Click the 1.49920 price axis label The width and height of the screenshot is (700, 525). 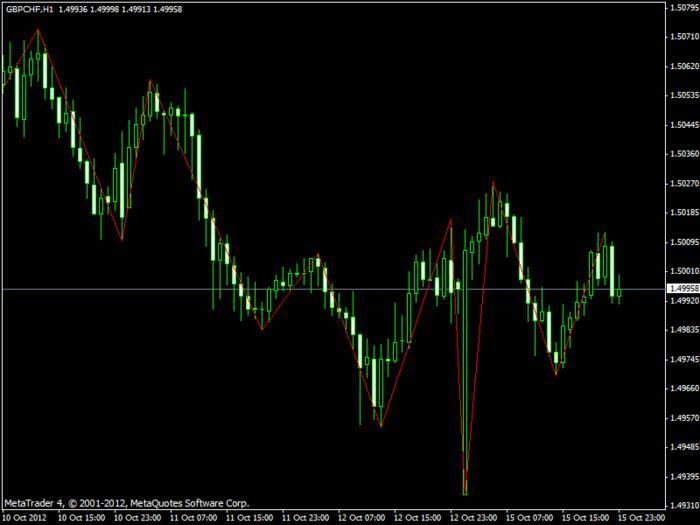coord(684,301)
